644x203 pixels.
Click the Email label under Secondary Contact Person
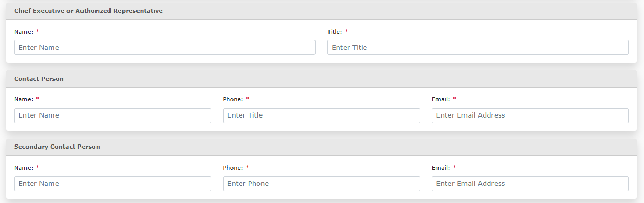441,168
